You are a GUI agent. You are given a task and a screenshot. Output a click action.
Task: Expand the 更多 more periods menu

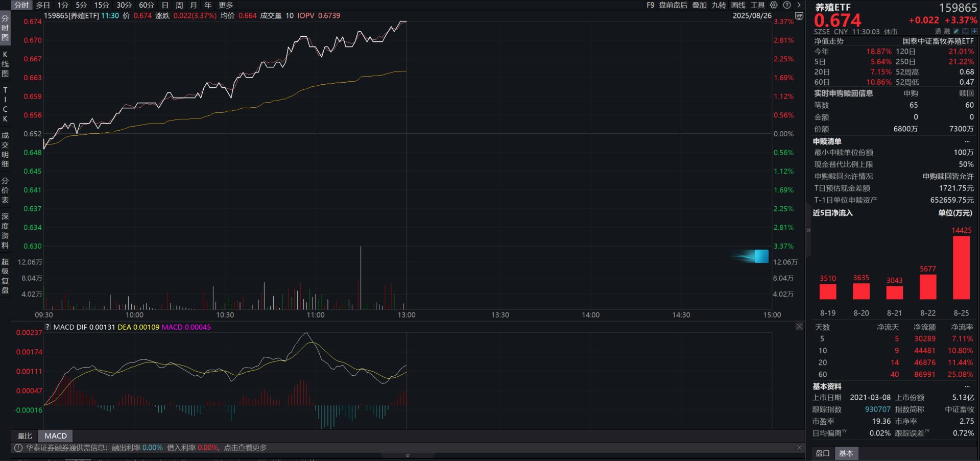226,5
